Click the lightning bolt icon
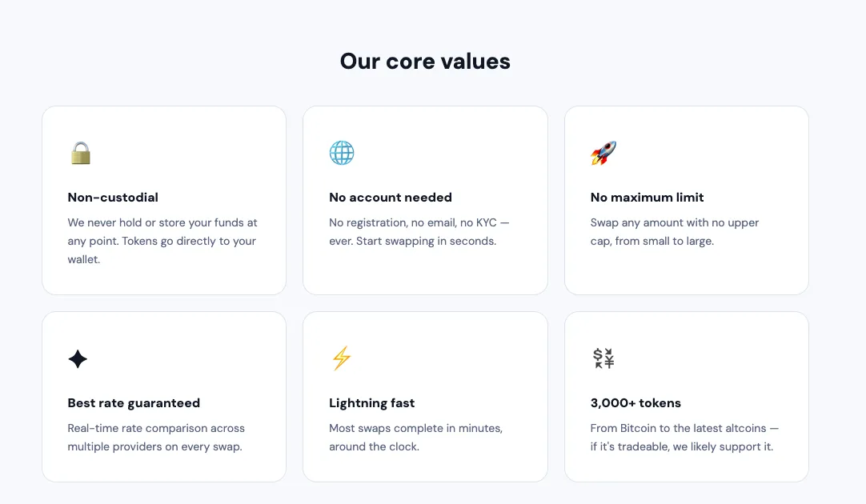The width and height of the screenshot is (866, 504). pyautogui.click(x=342, y=358)
